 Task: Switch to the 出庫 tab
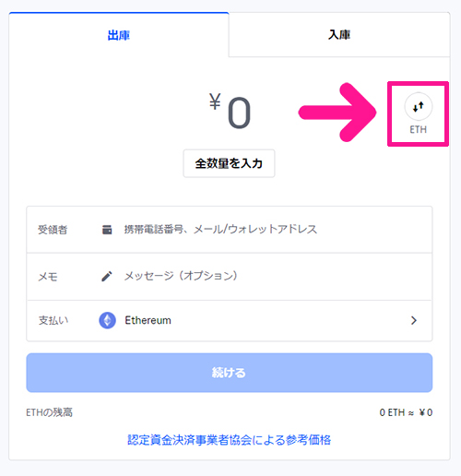pos(119,35)
